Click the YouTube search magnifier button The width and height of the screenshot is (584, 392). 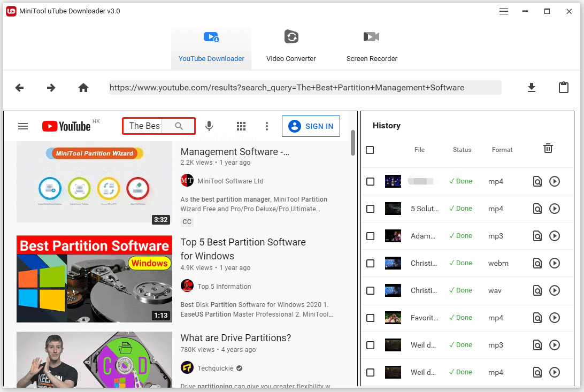[179, 126]
